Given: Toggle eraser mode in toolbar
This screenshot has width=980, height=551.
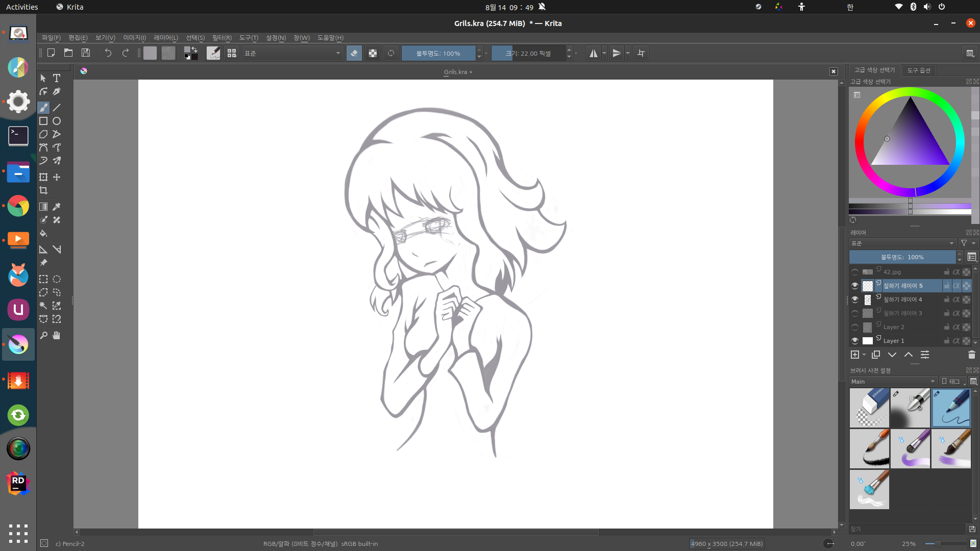Looking at the screenshot, I should tap(354, 53).
